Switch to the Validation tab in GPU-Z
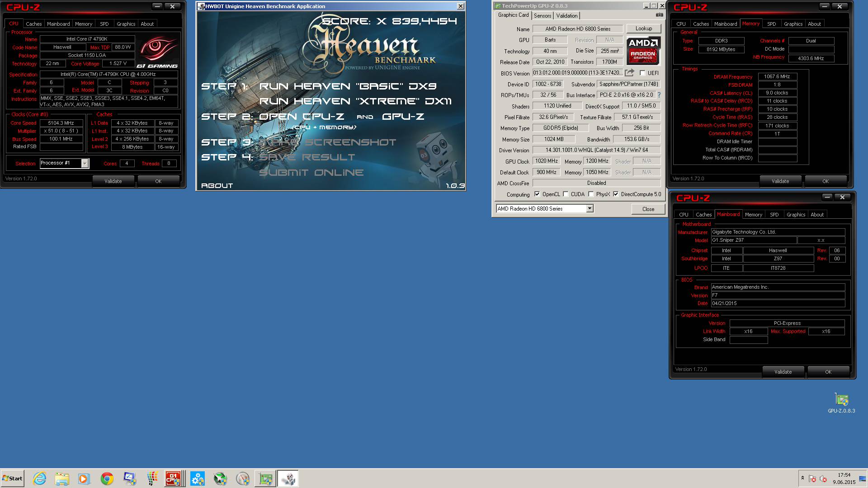868x488 pixels. [566, 15]
